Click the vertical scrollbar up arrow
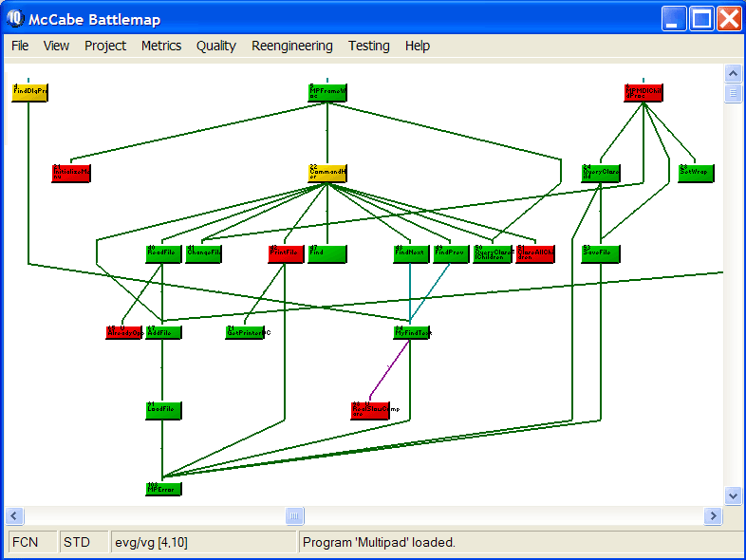Image resolution: width=746 pixels, height=560 pixels. coord(733,73)
